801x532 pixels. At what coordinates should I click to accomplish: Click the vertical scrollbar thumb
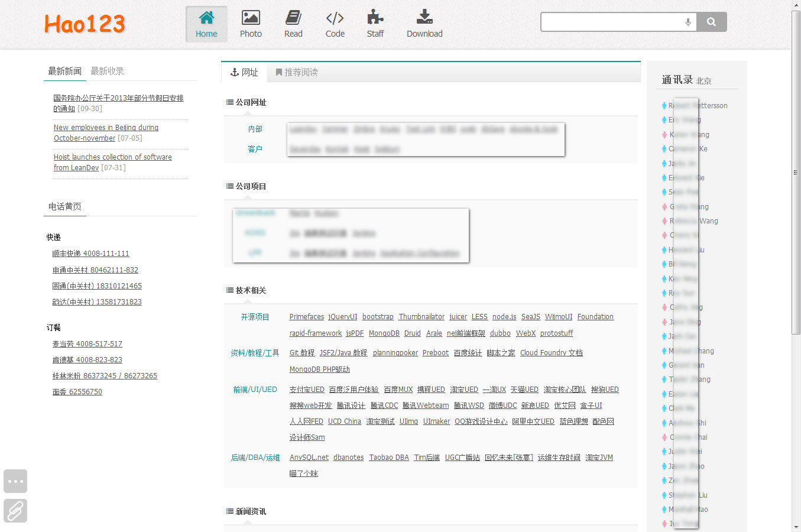click(x=796, y=173)
